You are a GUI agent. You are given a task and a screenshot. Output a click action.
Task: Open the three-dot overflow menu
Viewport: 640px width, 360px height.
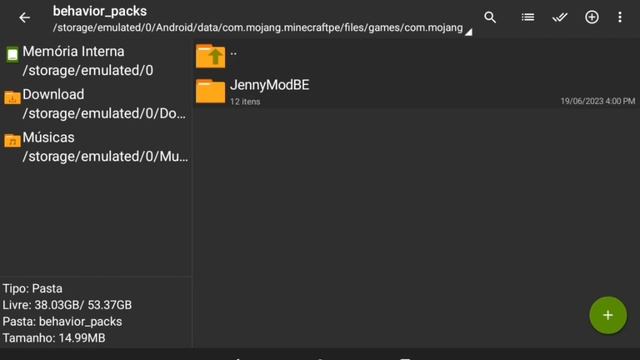point(620,17)
